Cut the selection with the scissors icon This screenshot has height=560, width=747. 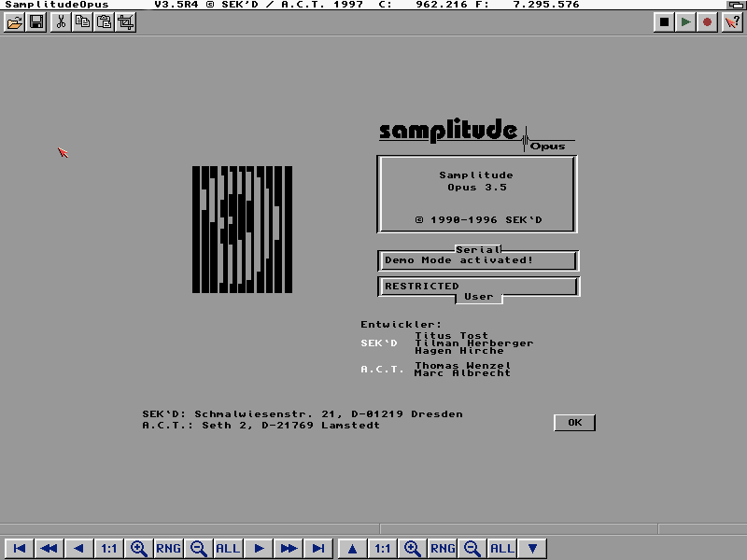point(61,22)
